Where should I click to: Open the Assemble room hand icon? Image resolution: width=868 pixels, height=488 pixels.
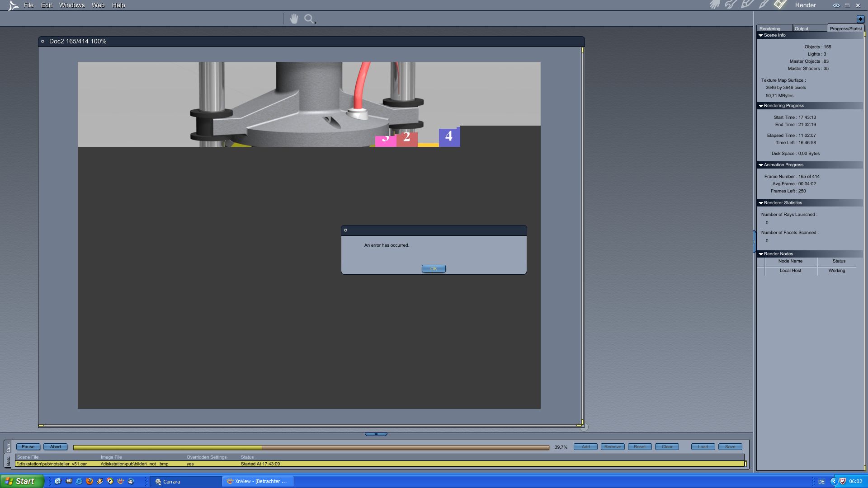coord(714,5)
